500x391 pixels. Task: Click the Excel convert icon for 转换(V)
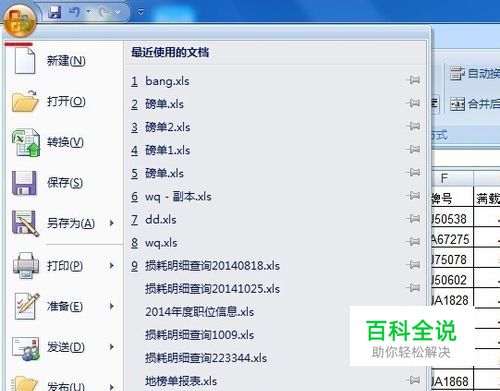point(26,142)
